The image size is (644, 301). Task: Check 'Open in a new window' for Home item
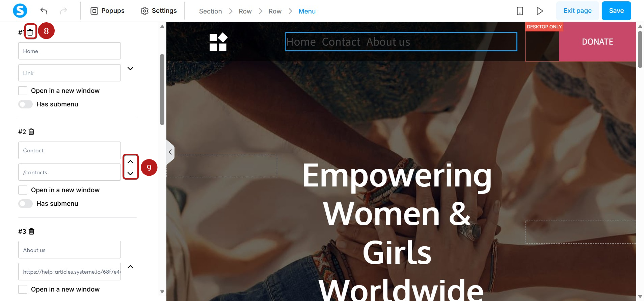pyautogui.click(x=23, y=91)
